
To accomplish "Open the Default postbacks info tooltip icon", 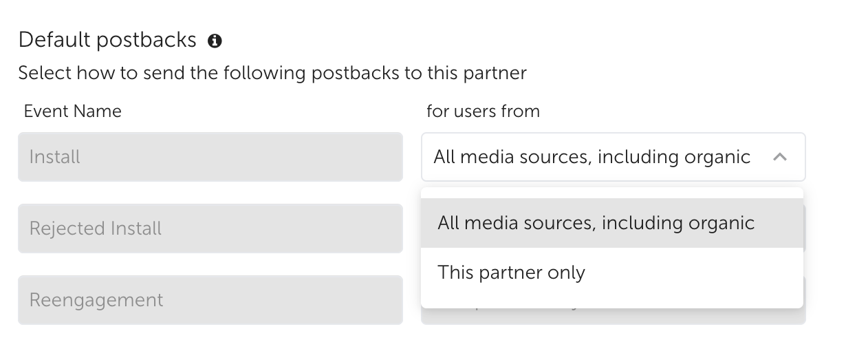I will (x=215, y=41).
